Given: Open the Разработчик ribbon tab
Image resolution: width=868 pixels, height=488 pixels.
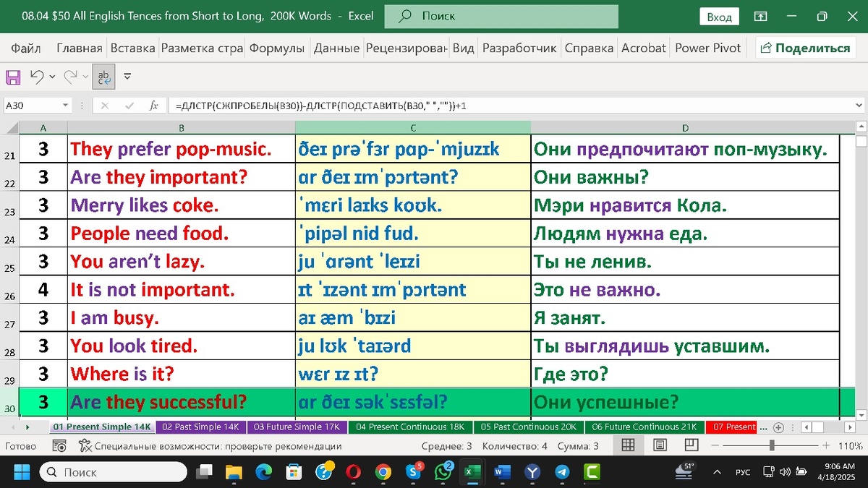Looking at the screenshot, I should click(x=519, y=48).
